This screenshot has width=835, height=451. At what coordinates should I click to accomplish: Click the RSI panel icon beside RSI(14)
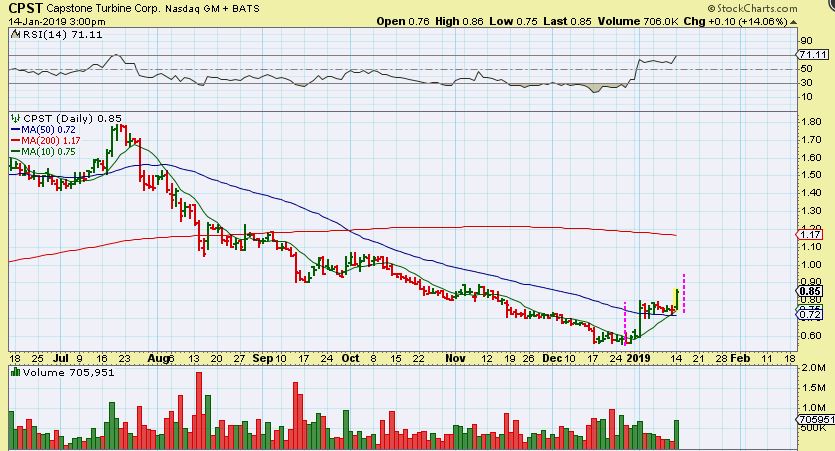pos(15,35)
